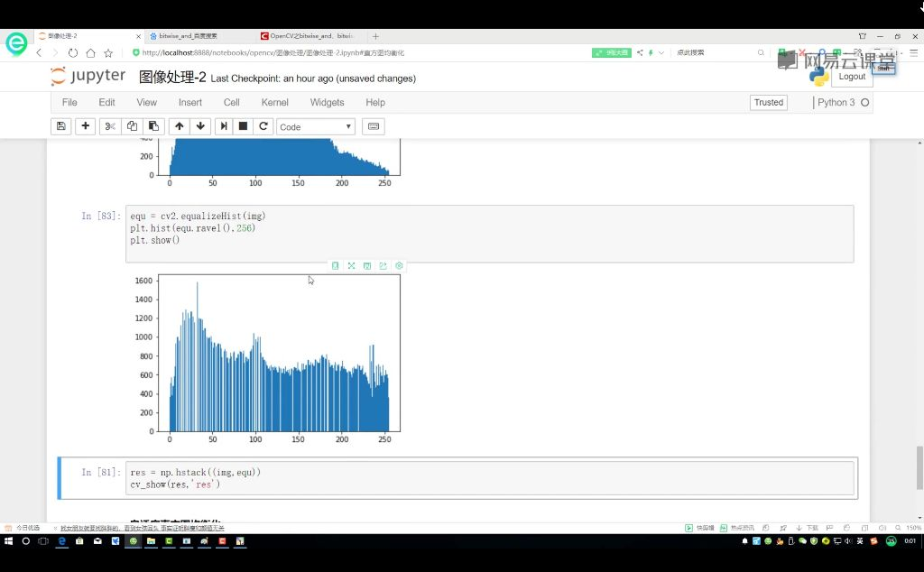
Task: Move selected cell down arrow
Action: 200,126
